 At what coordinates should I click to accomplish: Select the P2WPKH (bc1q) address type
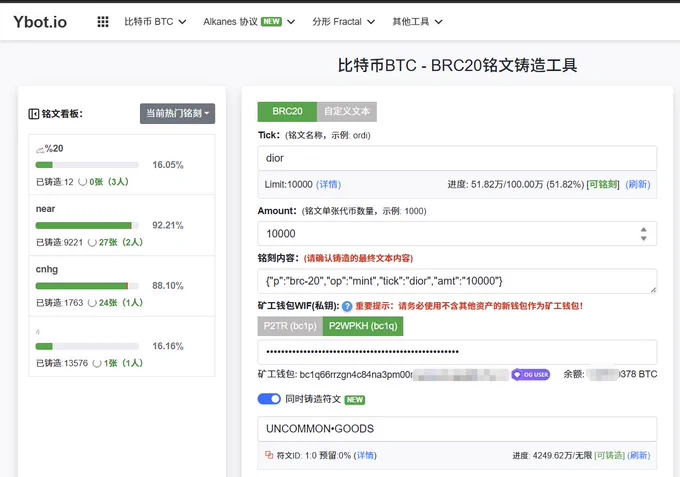click(363, 326)
